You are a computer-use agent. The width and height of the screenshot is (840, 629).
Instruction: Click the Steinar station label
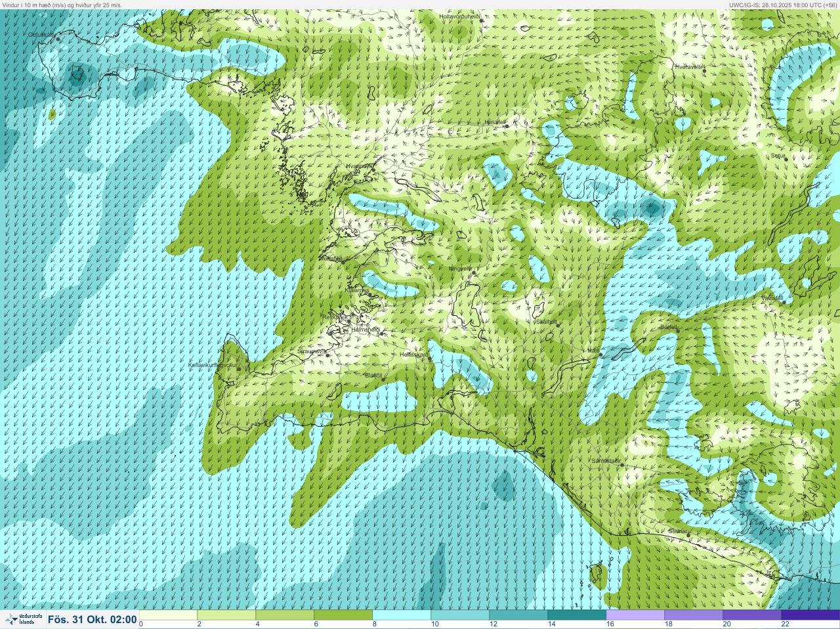pos(677,531)
